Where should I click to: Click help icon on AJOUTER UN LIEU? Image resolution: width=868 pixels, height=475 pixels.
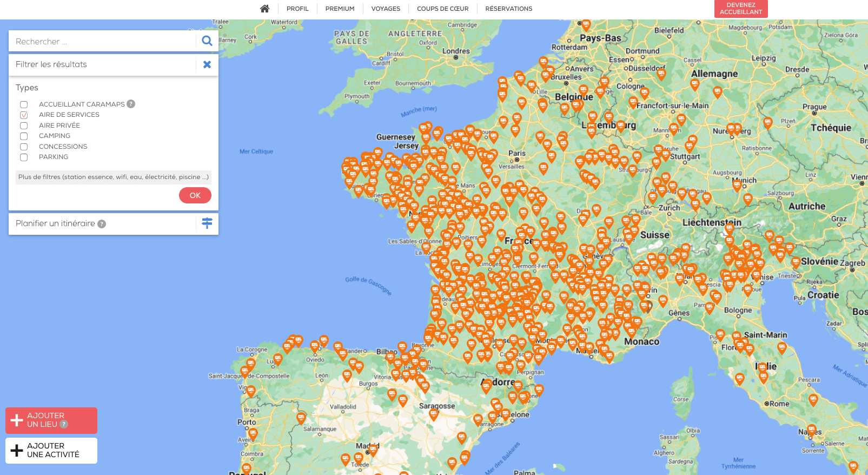[x=64, y=425]
